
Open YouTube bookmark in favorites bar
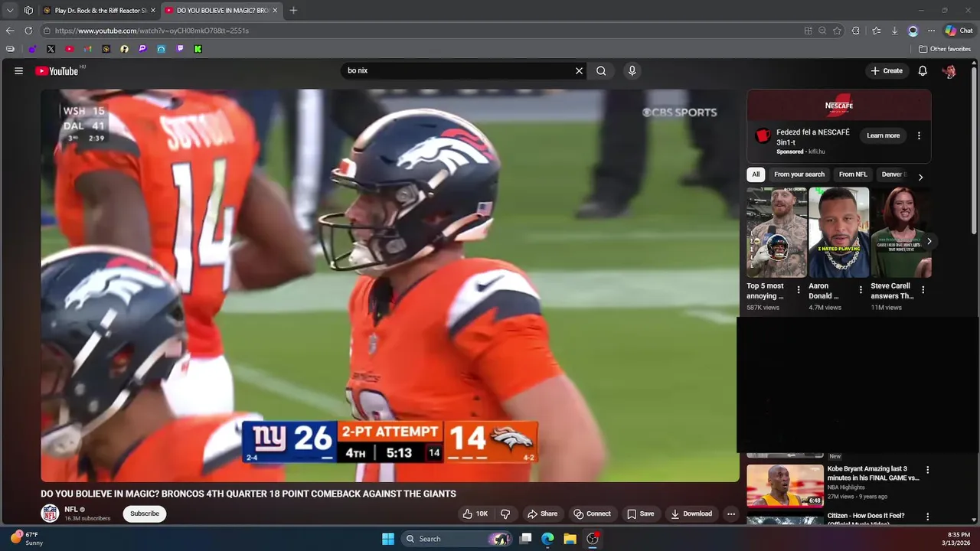tap(69, 49)
